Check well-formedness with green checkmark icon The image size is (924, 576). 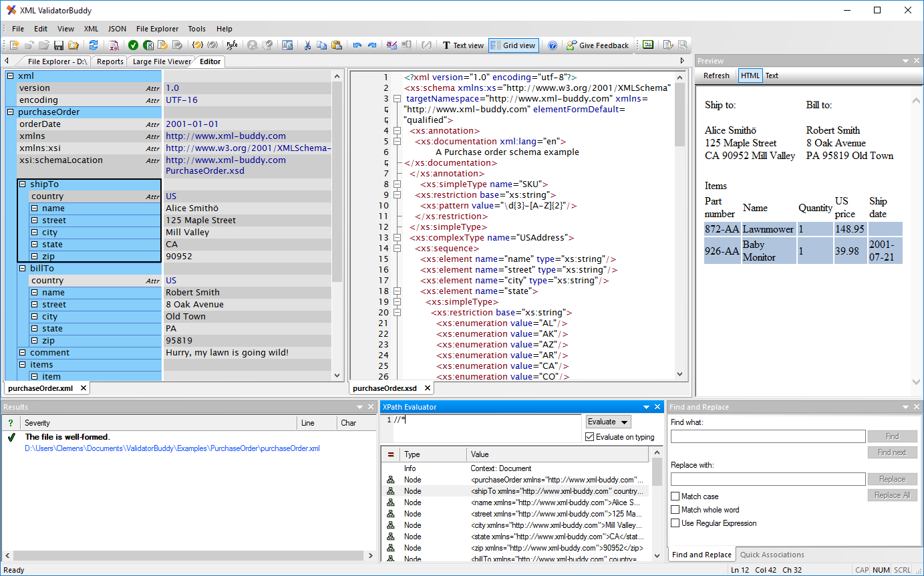click(133, 45)
